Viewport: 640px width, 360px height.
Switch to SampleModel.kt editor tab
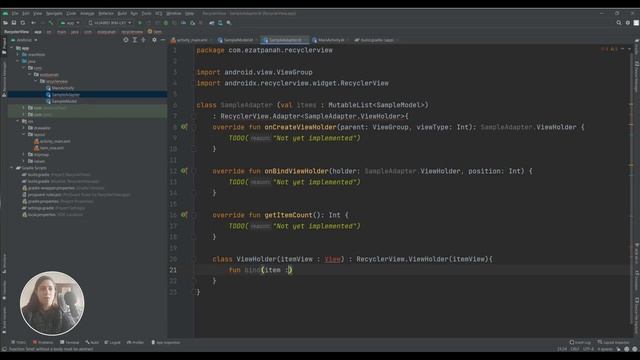(x=238, y=40)
